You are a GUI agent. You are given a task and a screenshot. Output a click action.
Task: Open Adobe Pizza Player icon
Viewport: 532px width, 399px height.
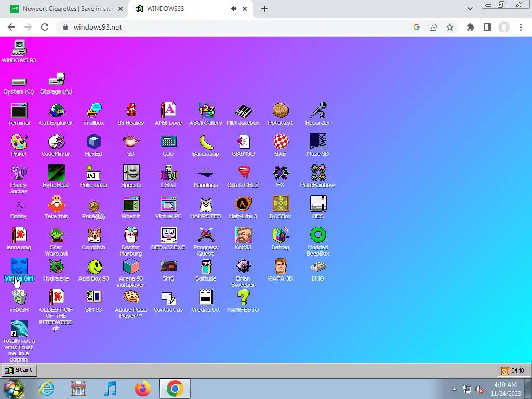[131, 304]
